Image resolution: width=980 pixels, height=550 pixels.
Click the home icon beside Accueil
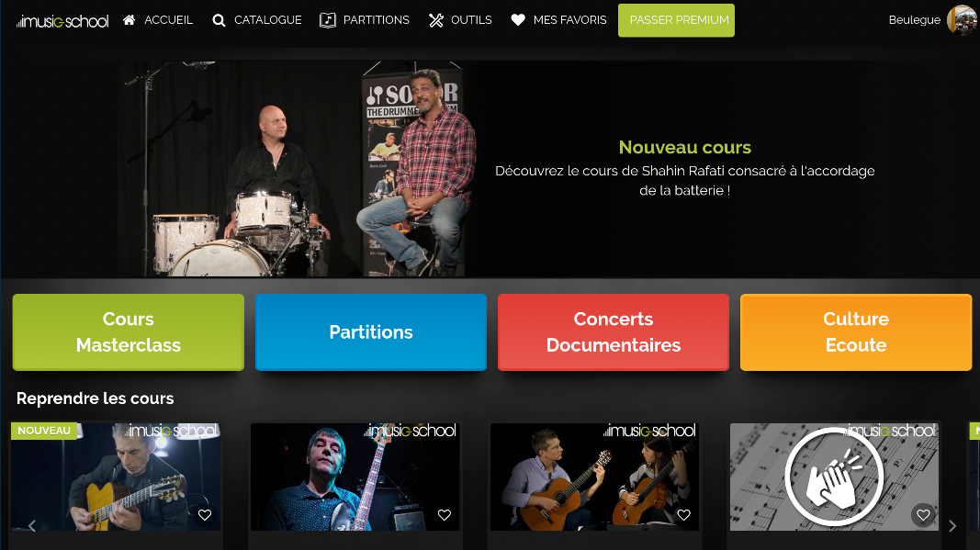pos(129,20)
